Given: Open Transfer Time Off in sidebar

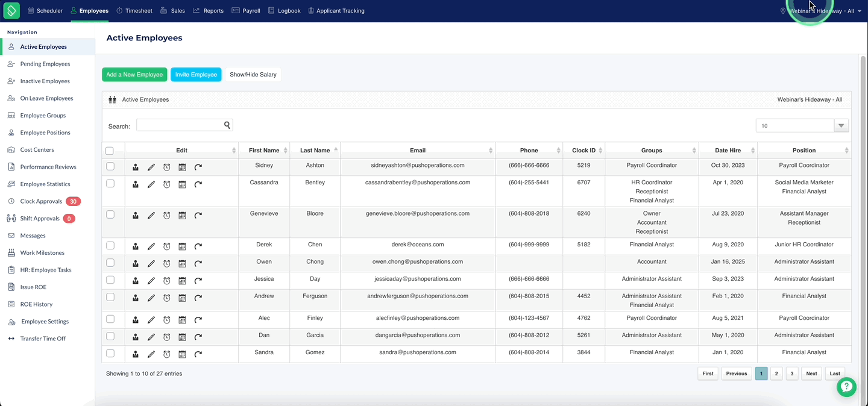Looking at the screenshot, I should click(x=43, y=339).
